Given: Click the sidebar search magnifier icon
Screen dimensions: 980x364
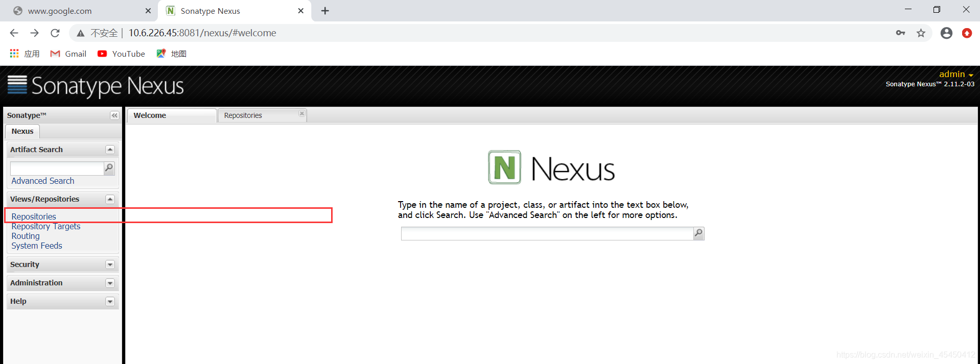Looking at the screenshot, I should pos(109,168).
